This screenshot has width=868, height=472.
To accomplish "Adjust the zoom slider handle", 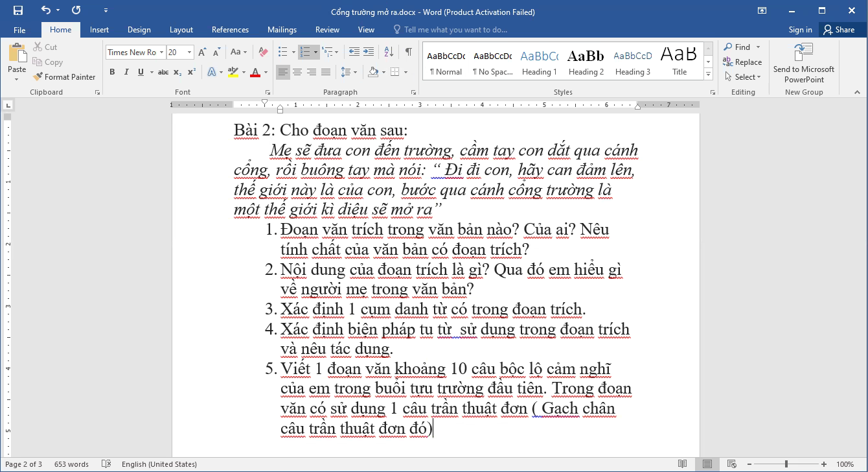I will (786, 464).
